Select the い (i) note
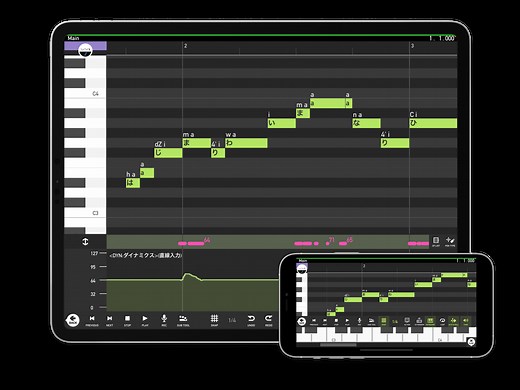 click(282, 123)
